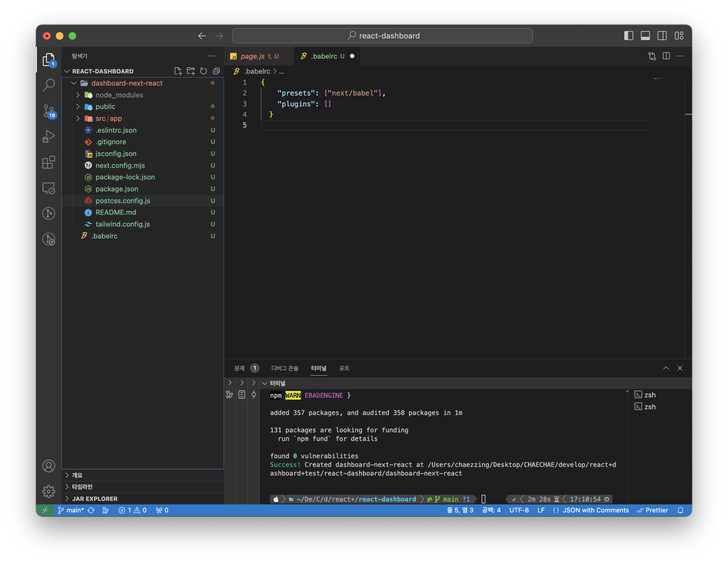This screenshot has height=564, width=728.
Task: Expand the JAR EXPLORER section
Action: [95, 499]
